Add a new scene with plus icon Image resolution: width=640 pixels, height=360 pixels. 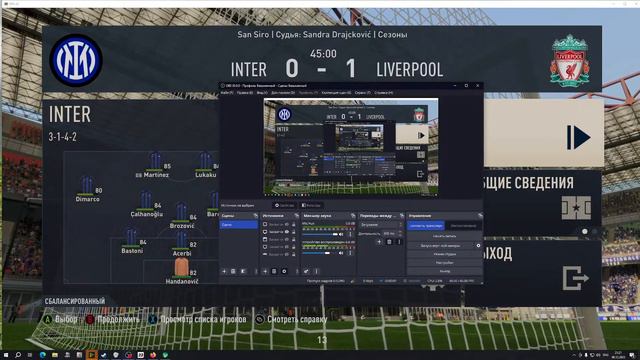pyautogui.click(x=224, y=271)
